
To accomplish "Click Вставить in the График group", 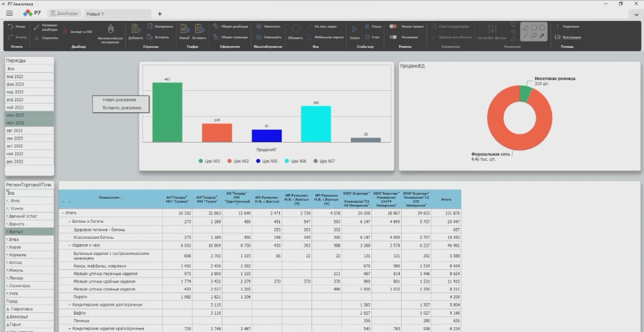I will [x=199, y=32].
